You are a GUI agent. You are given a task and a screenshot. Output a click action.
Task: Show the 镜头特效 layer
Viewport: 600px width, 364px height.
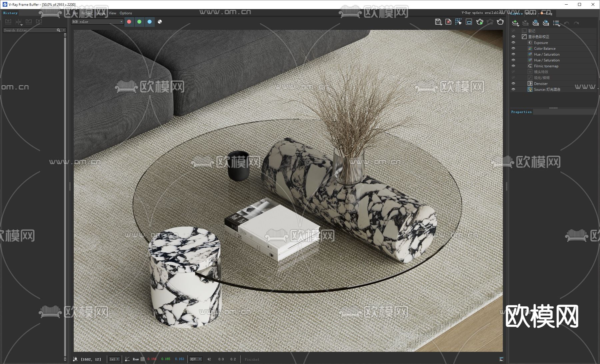click(513, 72)
